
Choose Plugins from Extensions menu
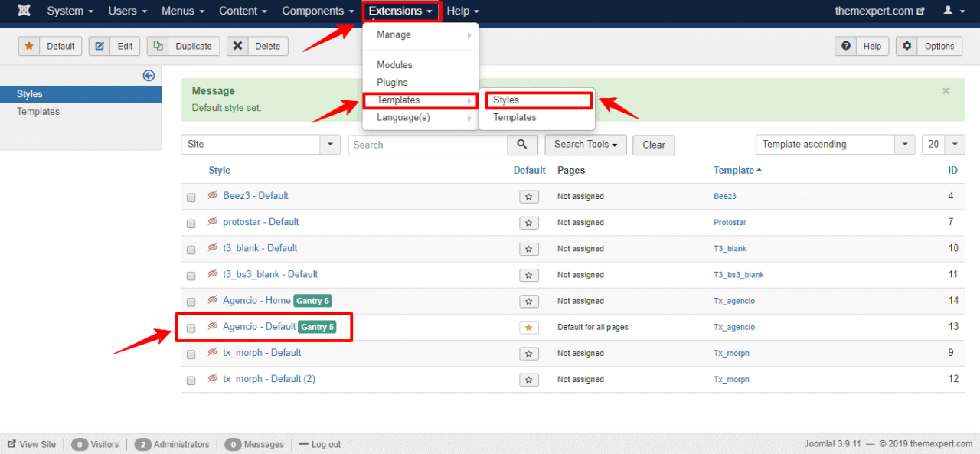[420, 83]
